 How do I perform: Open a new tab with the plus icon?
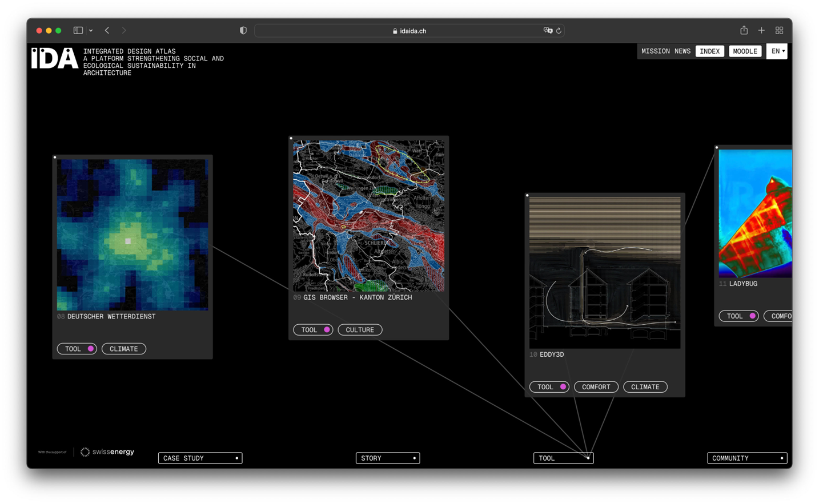click(x=761, y=30)
